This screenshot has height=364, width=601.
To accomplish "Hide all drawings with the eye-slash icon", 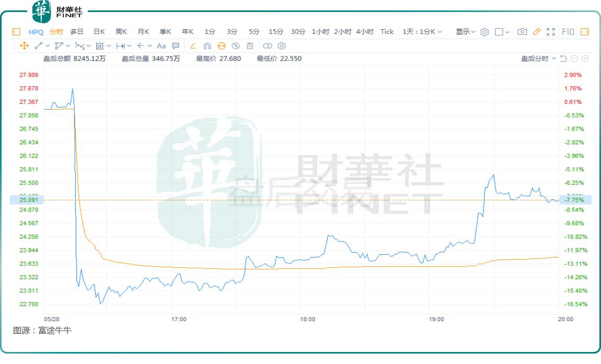I will click(x=236, y=46).
